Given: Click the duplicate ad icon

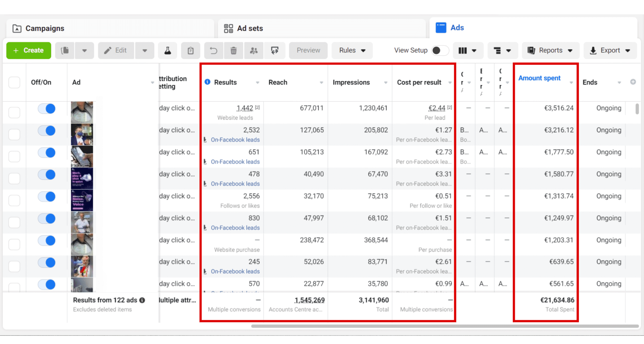Looking at the screenshot, I should (x=65, y=51).
